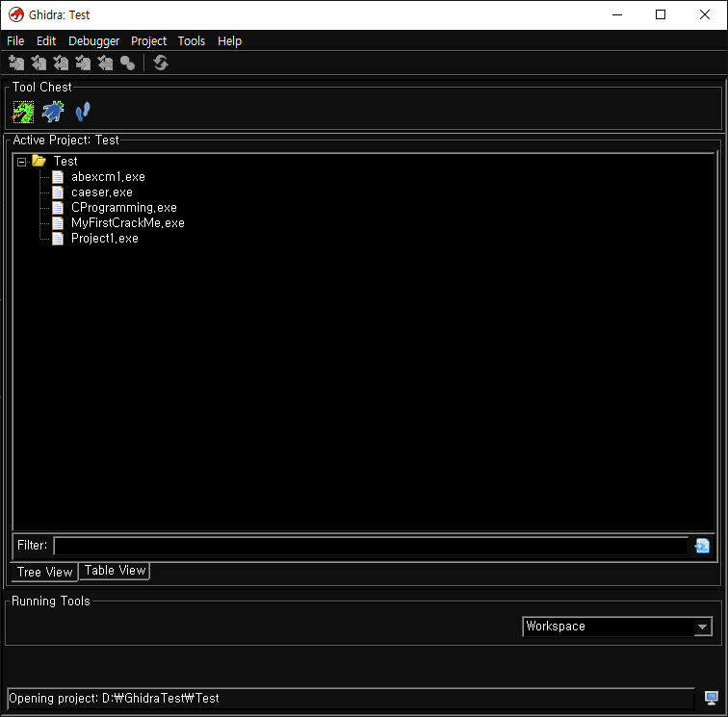Close the Ghidra window
The height and width of the screenshot is (717, 728).
click(x=704, y=14)
